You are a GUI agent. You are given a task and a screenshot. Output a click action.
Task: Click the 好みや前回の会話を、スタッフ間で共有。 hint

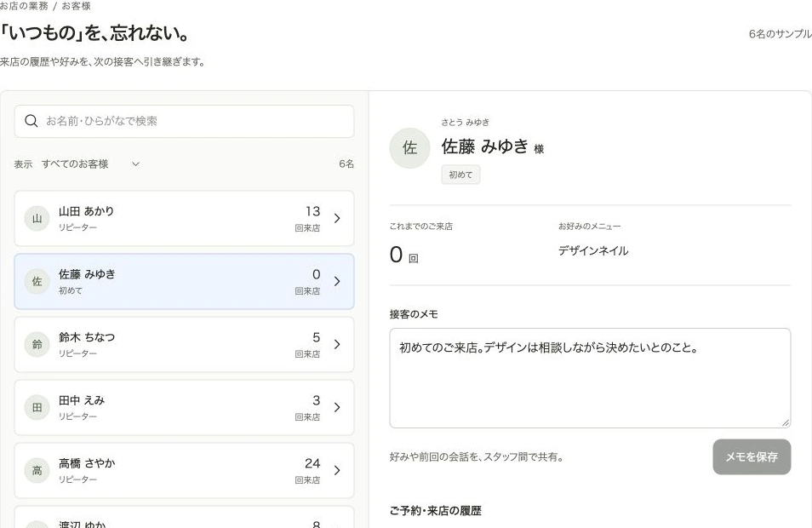[x=477, y=457]
